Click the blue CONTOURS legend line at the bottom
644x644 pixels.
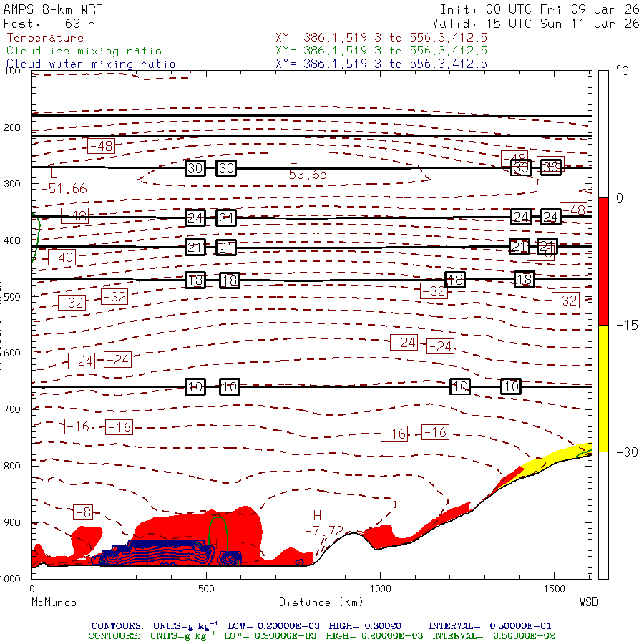pyautogui.click(x=321, y=626)
